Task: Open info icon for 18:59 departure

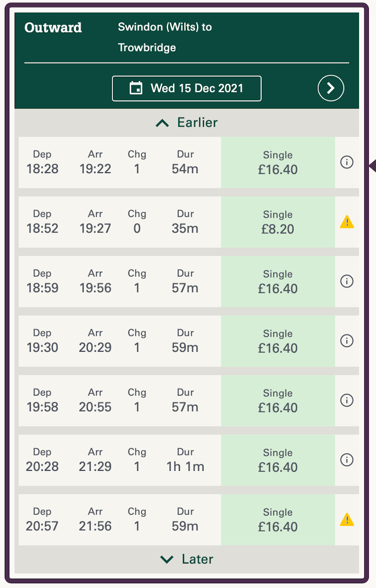Action: pyautogui.click(x=346, y=281)
